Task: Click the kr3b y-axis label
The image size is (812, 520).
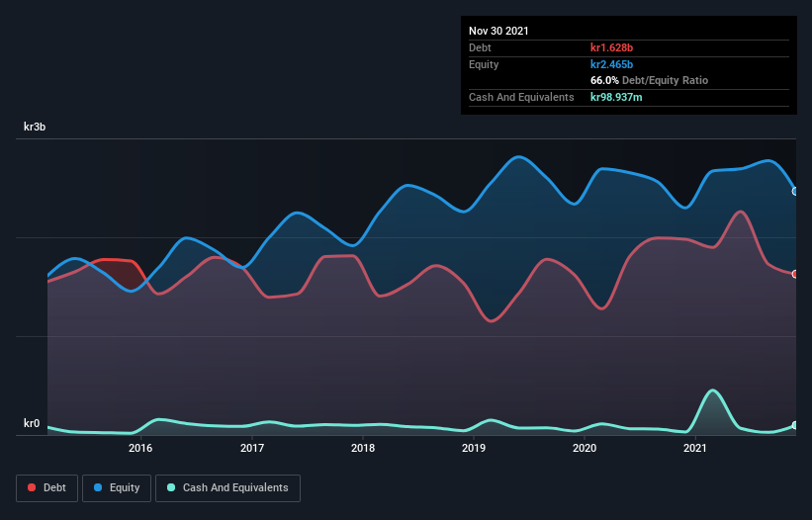Action: (x=35, y=127)
